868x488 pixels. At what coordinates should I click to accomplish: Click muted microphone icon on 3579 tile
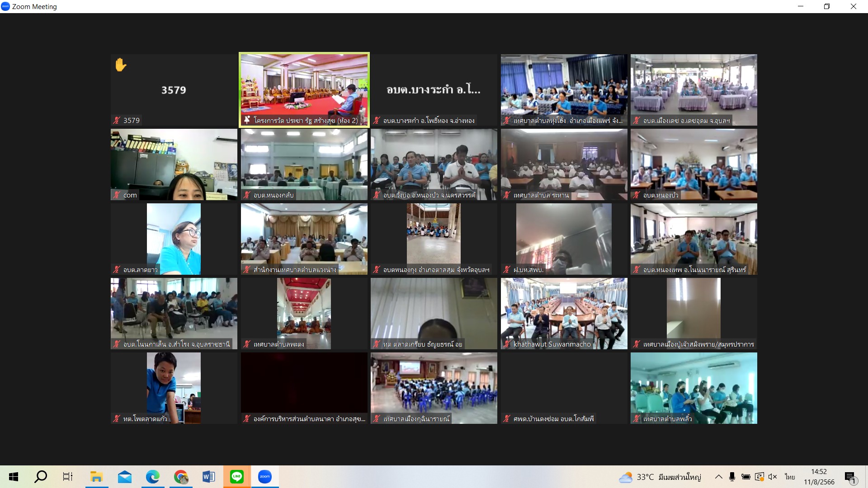pyautogui.click(x=117, y=120)
